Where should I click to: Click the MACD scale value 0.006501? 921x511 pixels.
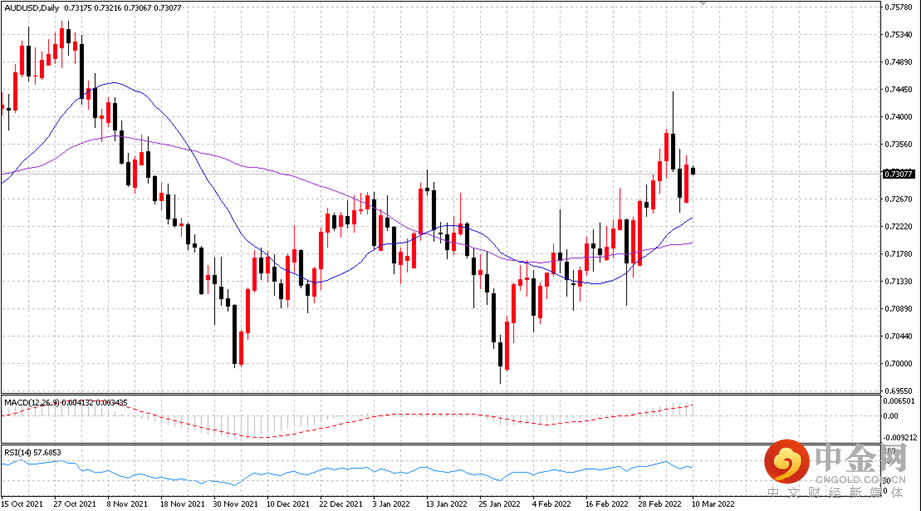[x=900, y=401]
